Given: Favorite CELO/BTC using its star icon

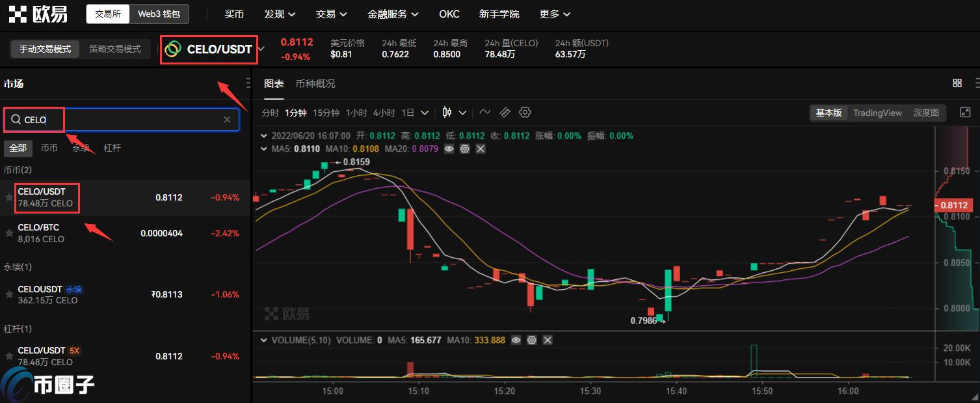Looking at the screenshot, I should point(9,233).
